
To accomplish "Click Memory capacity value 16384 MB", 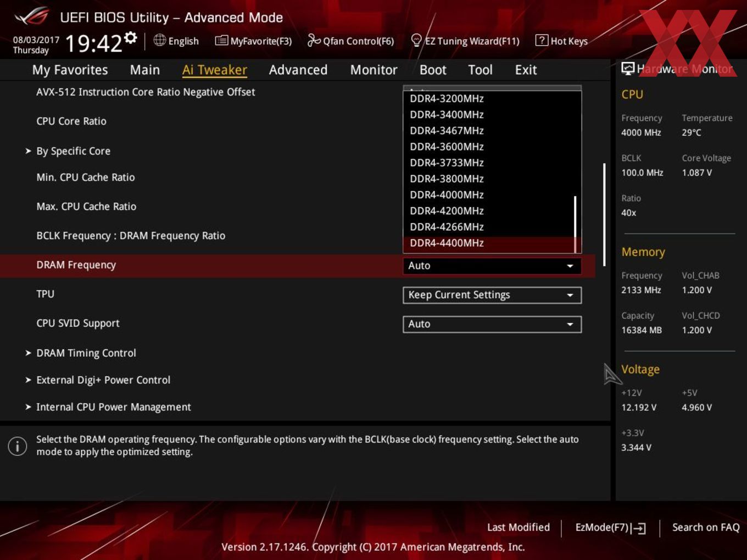I will [x=642, y=330].
